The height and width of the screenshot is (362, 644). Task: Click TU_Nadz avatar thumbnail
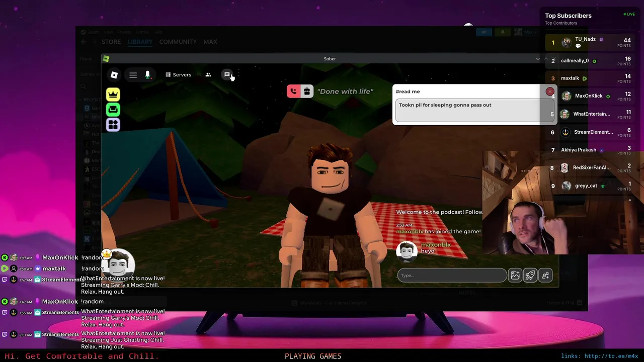567,42
